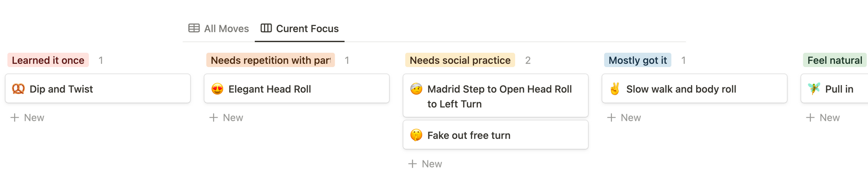Click the red Learned it once label
This screenshot has height=180, width=868.
click(48, 60)
